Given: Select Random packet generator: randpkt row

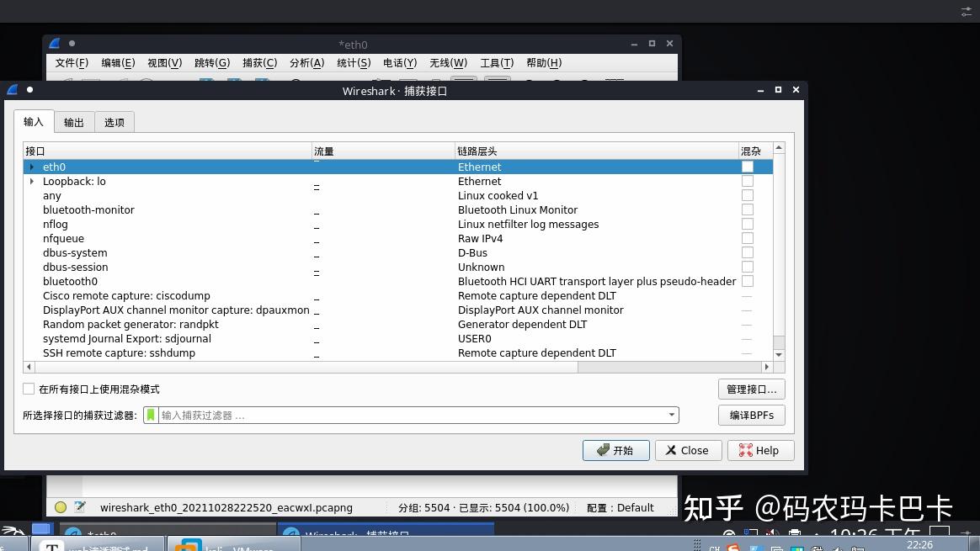Looking at the screenshot, I should coord(397,325).
